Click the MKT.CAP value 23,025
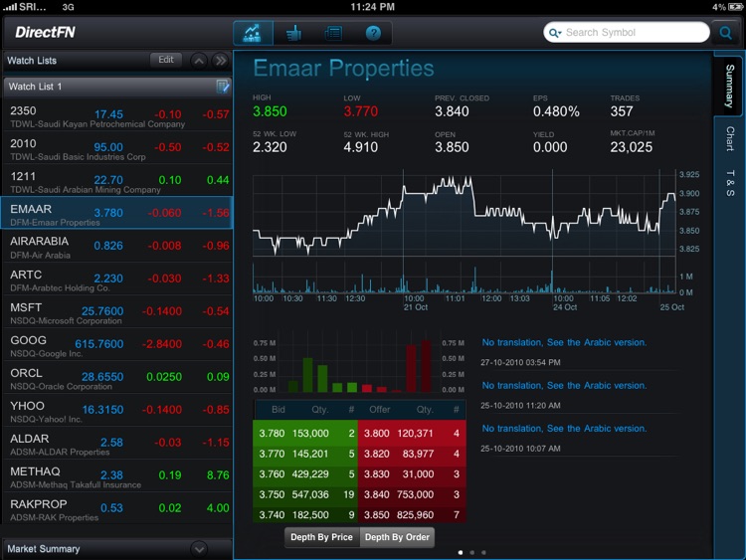Viewport: 746px width, 560px height. pos(632,147)
